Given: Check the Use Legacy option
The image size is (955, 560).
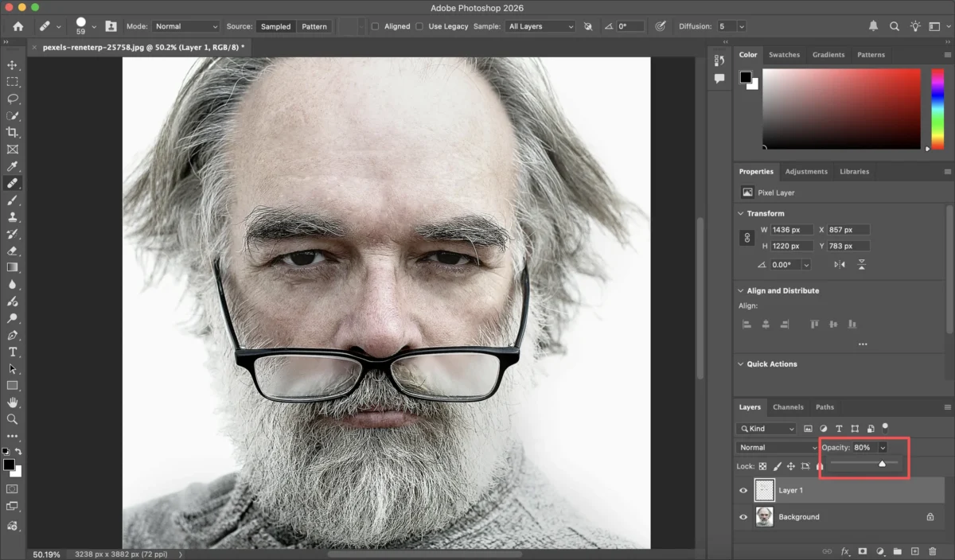Looking at the screenshot, I should tap(420, 25).
